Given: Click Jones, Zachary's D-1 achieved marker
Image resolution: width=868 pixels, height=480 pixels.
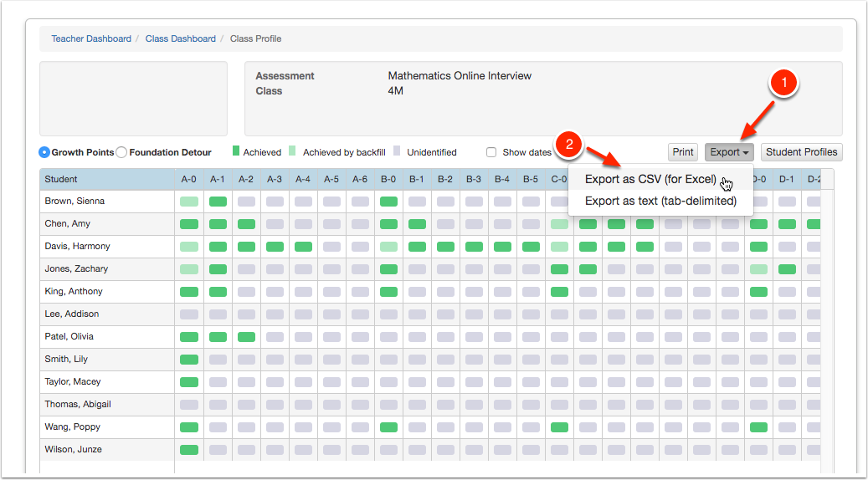Looking at the screenshot, I should tap(787, 269).
